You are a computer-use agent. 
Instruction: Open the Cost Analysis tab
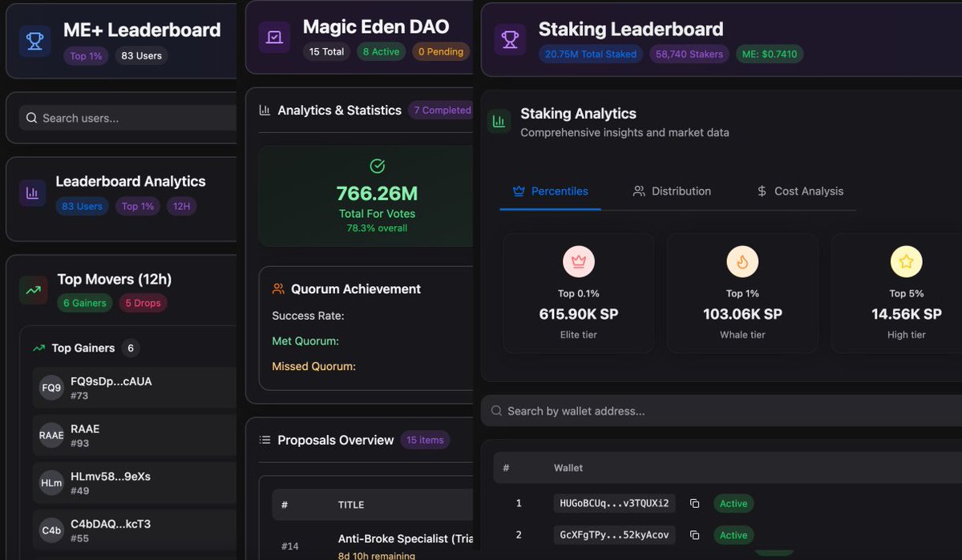point(800,191)
